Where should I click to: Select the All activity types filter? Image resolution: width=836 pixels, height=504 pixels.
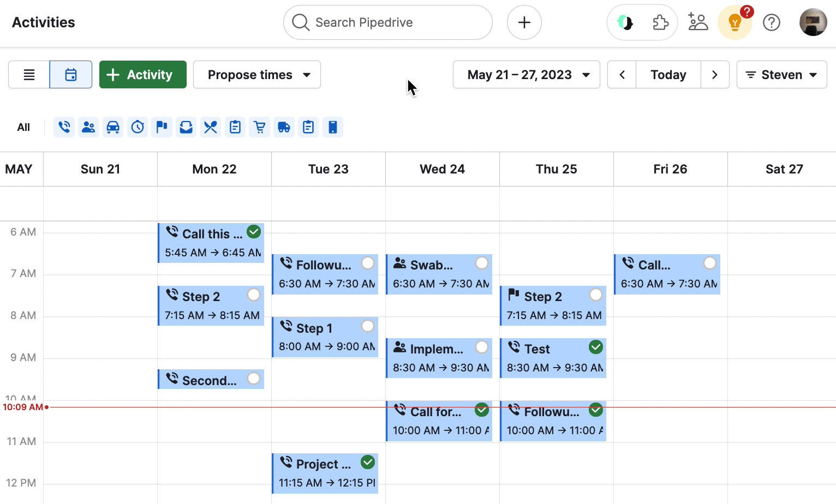tap(23, 127)
